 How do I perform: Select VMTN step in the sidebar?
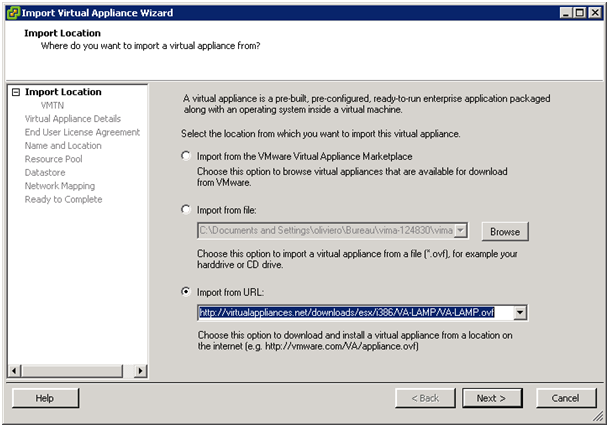click(x=52, y=105)
